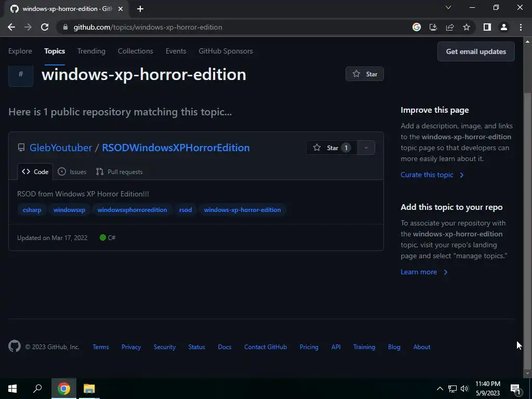This screenshot has width=532, height=399.
Task: Star the windows-xp-horror-edition topic
Action: click(365, 74)
